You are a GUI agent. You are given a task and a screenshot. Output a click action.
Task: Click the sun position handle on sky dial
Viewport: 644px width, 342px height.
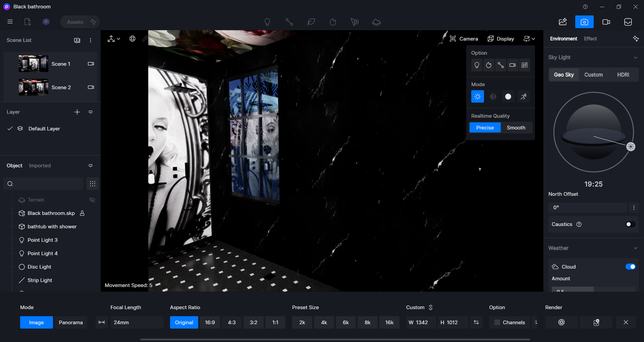(x=631, y=147)
